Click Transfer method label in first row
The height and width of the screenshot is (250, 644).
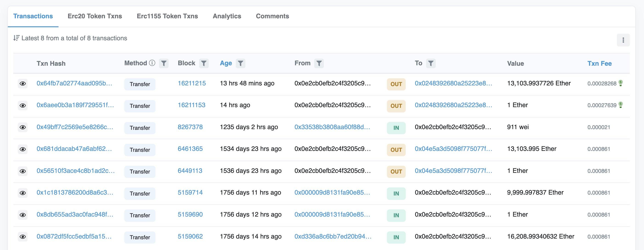click(x=140, y=84)
